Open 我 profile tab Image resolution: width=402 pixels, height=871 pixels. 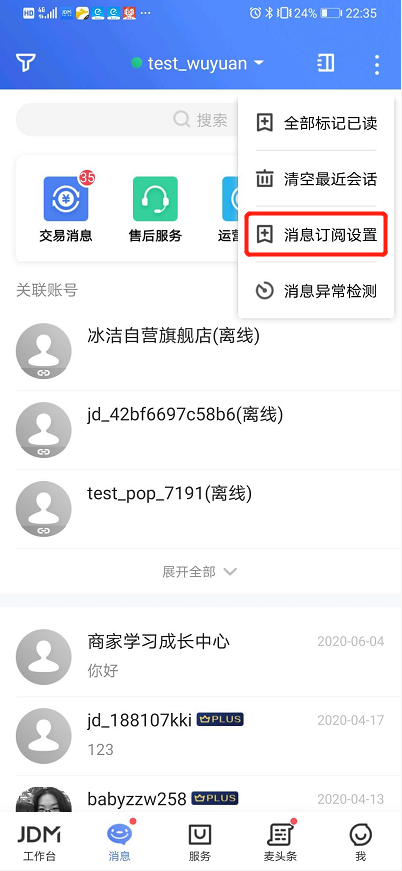pyautogui.click(x=361, y=842)
